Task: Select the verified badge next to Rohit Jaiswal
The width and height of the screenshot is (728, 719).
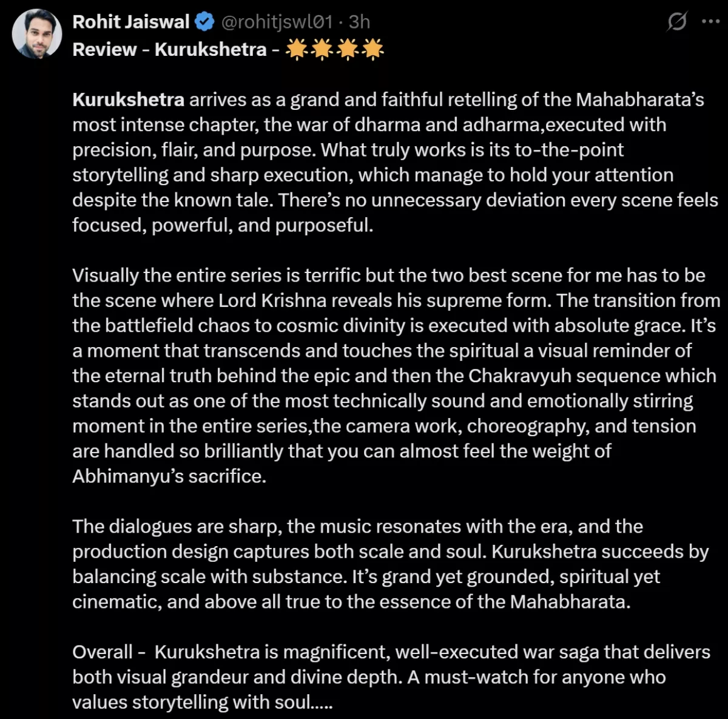Action: point(204,21)
